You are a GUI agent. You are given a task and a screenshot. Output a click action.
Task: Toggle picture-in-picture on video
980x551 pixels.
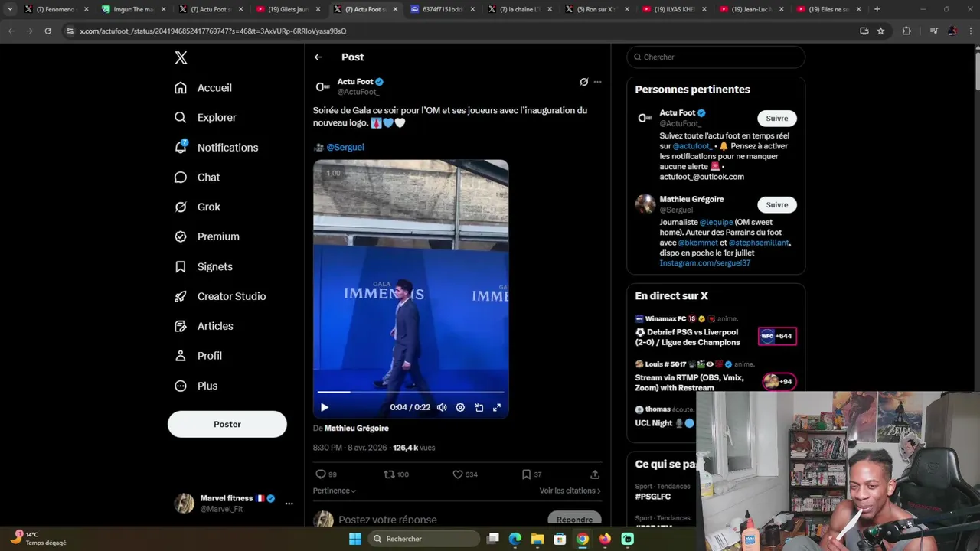point(479,408)
